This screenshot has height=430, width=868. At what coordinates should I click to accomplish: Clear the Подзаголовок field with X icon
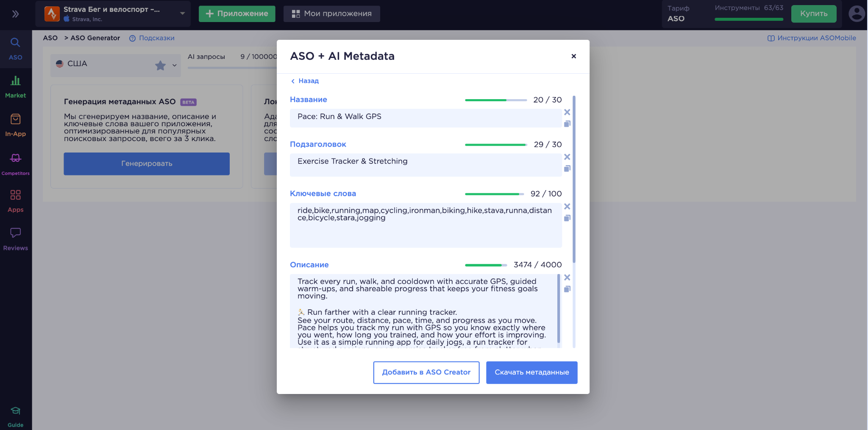[567, 157]
